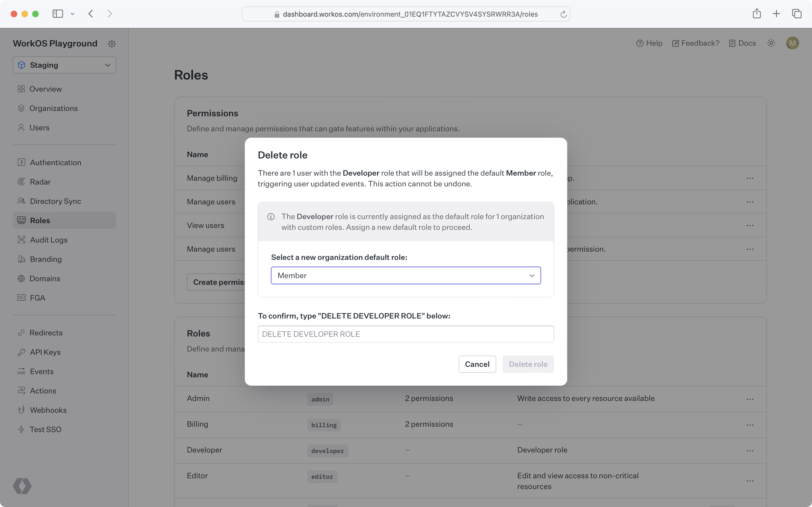Click the Test SSO lightning icon
Viewport: 812px width, 507px height.
click(x=21, y=429)
